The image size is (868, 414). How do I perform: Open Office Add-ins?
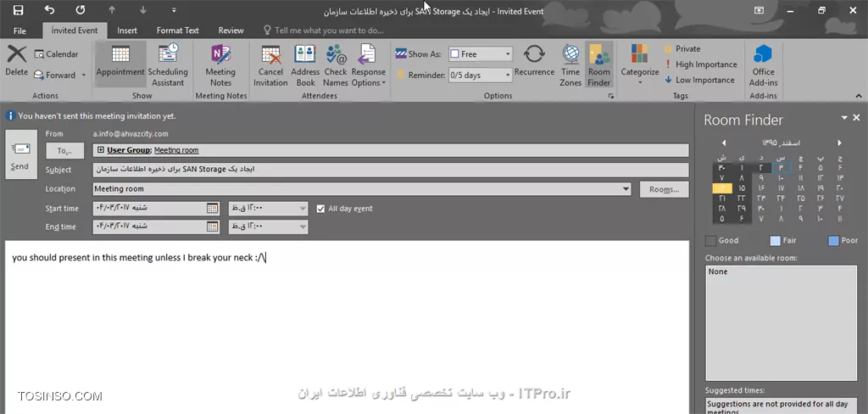[764, 64]
